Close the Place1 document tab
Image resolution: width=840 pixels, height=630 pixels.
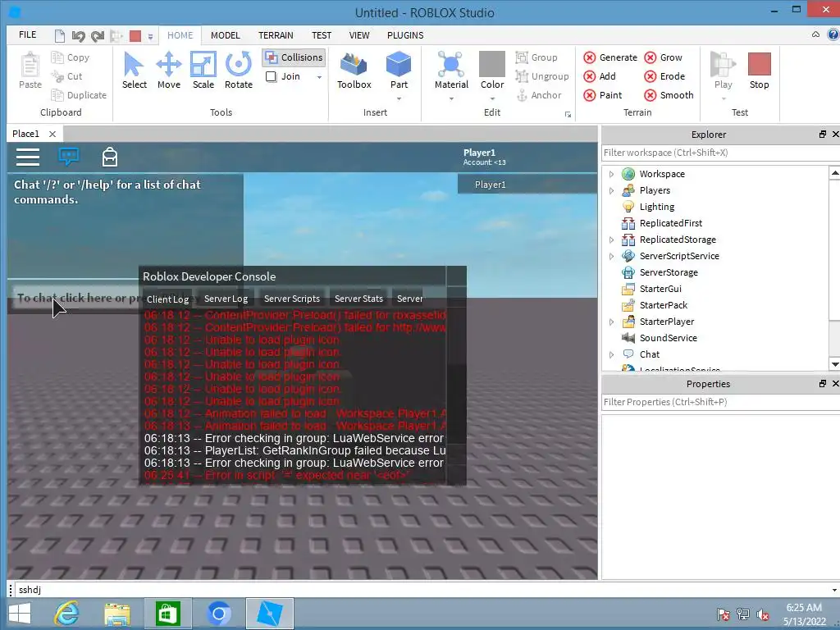[x=52, y=134]
